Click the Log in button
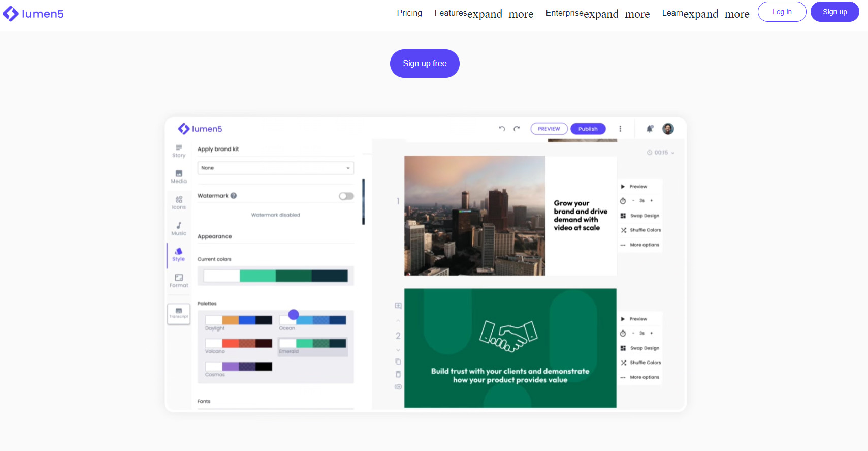This screenshot has width=868, height=451. click(x=782, y=12)
